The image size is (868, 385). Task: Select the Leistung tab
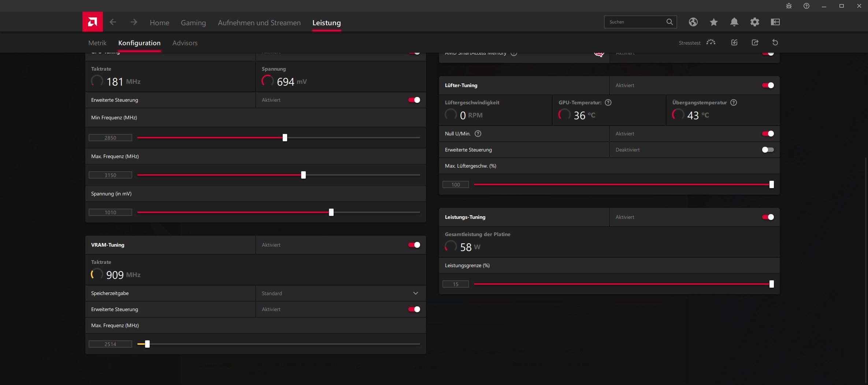(327, 23)
